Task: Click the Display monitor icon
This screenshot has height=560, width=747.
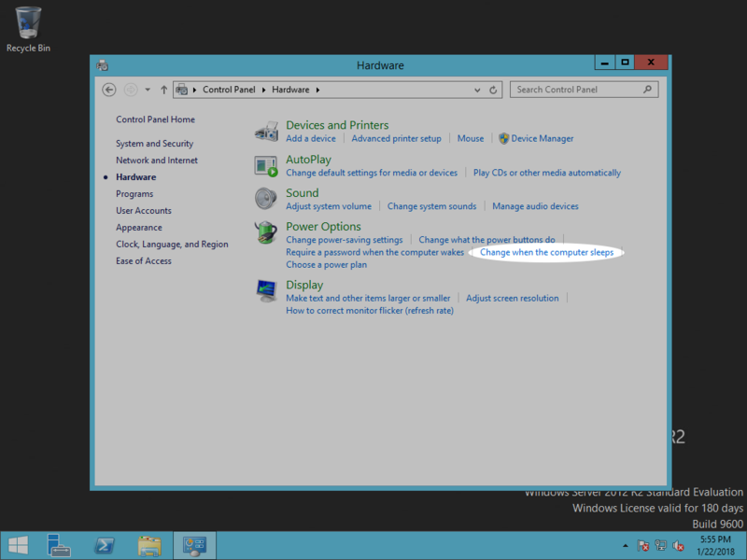Action: (267, 291)
